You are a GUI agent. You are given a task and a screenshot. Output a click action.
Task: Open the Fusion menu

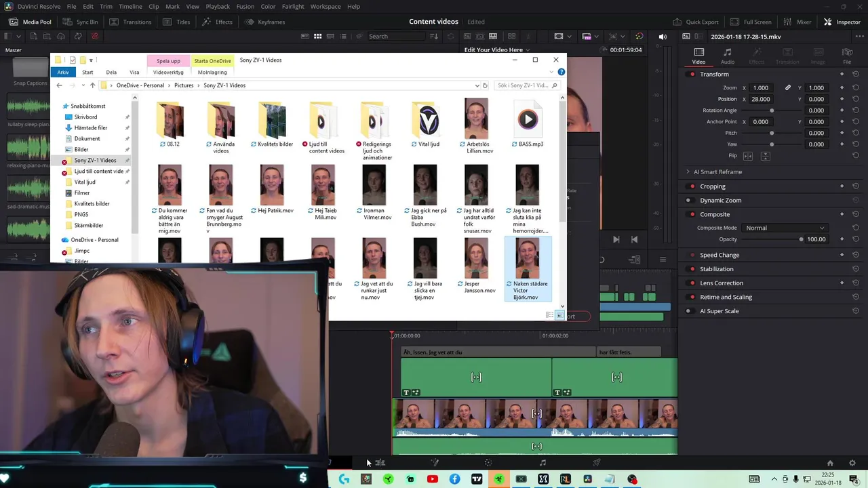point(245,6)
